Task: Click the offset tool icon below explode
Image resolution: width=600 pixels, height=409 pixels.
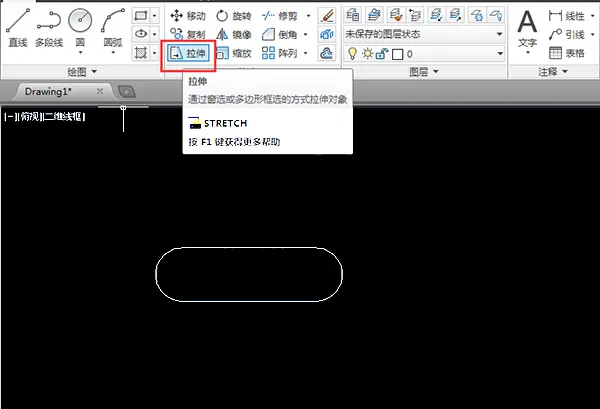Action: pyautogui.click(x=326, y=53)
